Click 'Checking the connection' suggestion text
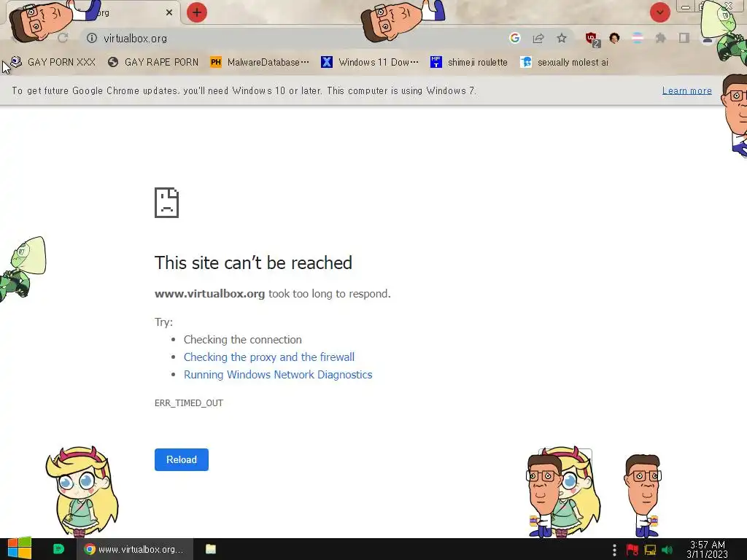 242,340
